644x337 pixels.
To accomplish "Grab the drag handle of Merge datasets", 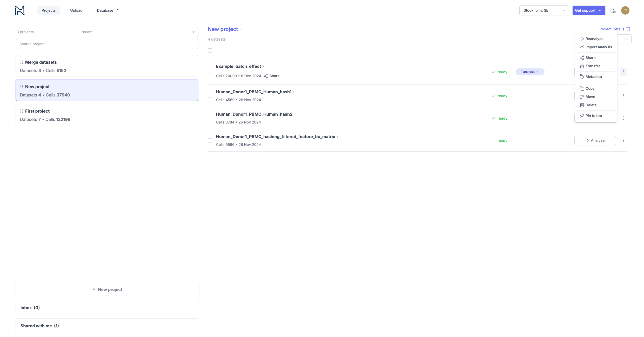I will pyautogui.click(x=22, y=62).
